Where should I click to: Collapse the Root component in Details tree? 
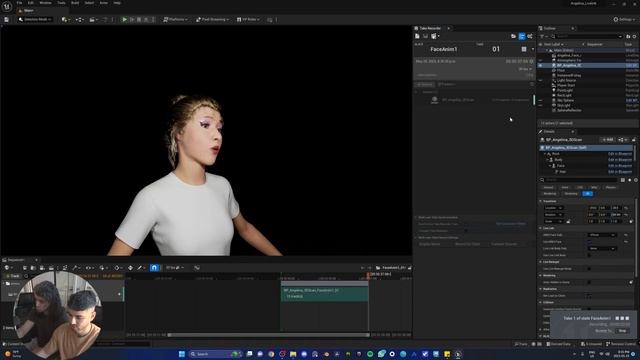[x=545, y=154]
